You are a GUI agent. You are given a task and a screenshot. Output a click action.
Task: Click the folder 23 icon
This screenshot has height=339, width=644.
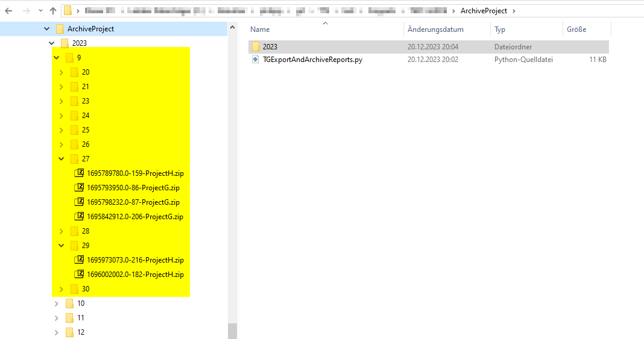74,101
